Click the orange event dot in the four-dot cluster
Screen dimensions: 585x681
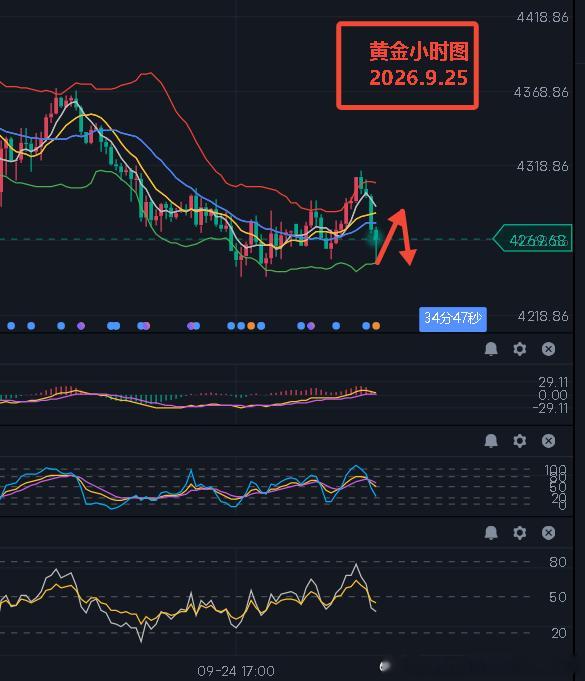(251, 326)
